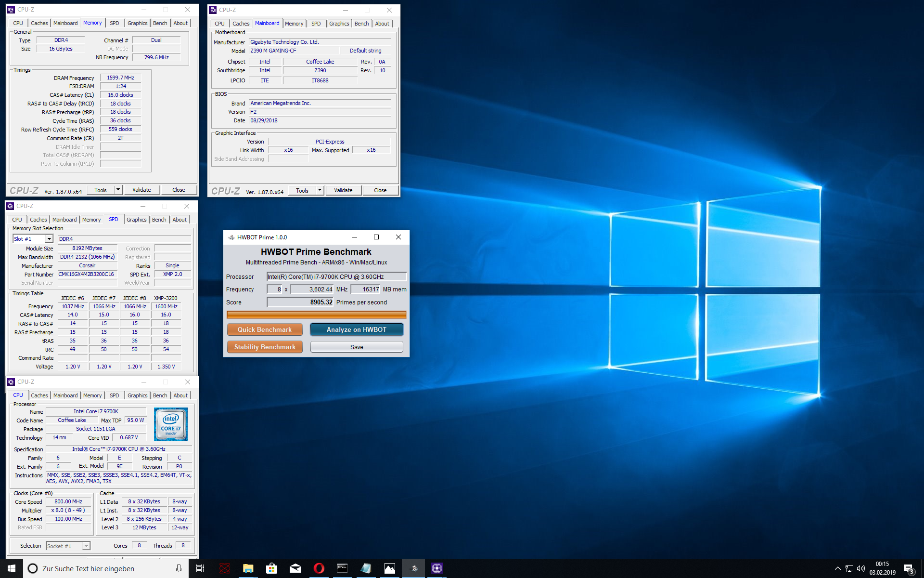Open the Photos app taskbar icon
Image resolution: width=924 pixels, height=578 pixels.
[390, 568]
